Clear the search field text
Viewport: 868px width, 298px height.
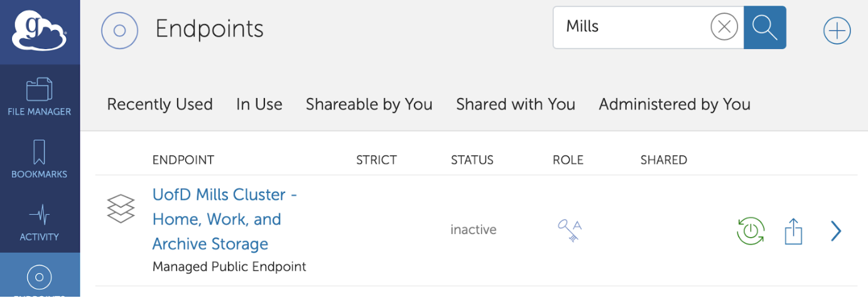point(724,28)
